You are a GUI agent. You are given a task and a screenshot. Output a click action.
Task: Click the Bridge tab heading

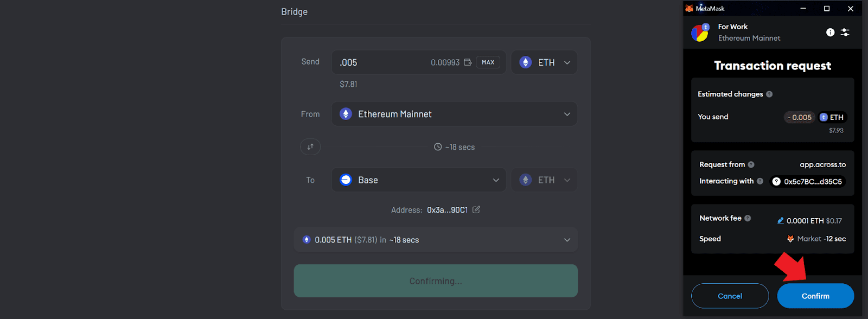coord(293,11)
